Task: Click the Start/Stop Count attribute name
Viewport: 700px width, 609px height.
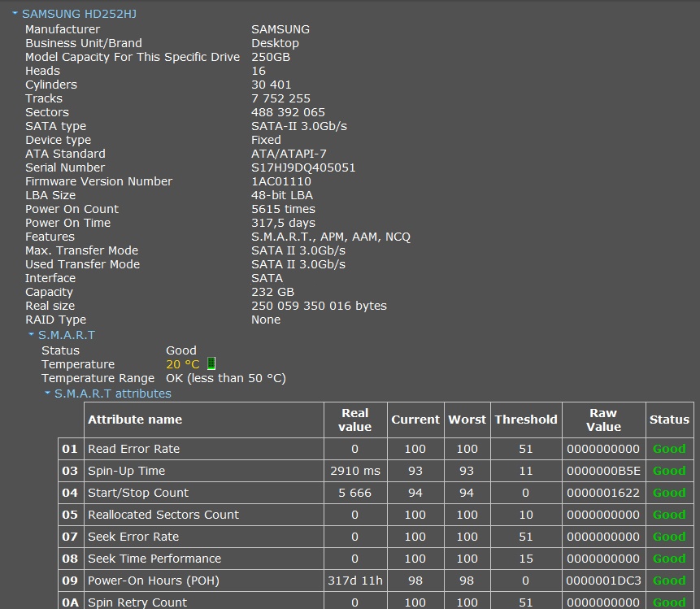Action: tap(138, 493)
